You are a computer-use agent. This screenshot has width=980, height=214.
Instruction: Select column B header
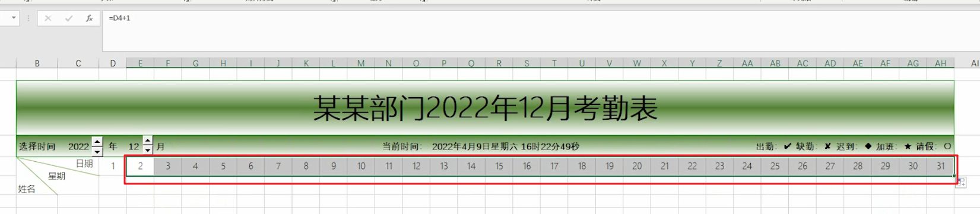37,63
